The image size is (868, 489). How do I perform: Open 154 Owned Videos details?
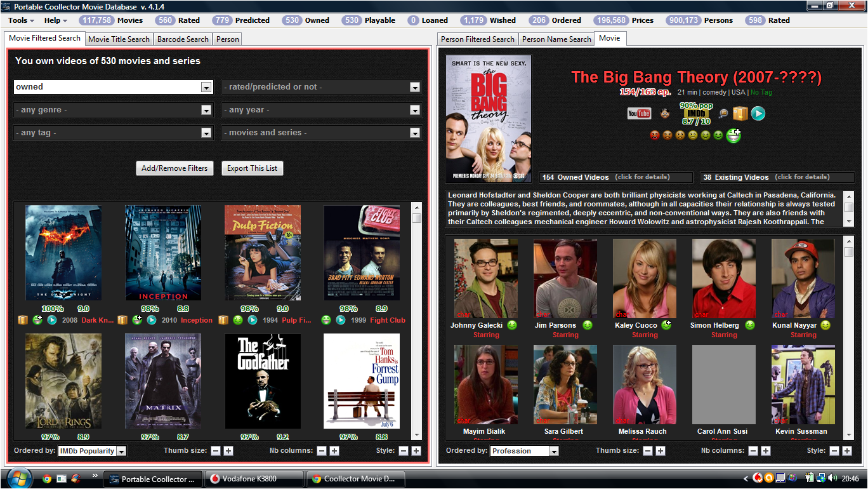click(617, 177)
